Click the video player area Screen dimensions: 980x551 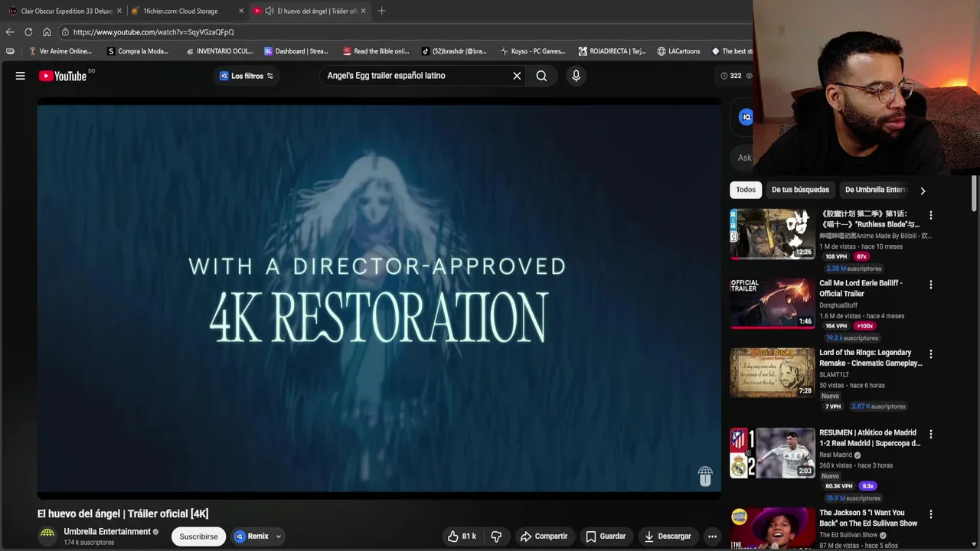379,298
